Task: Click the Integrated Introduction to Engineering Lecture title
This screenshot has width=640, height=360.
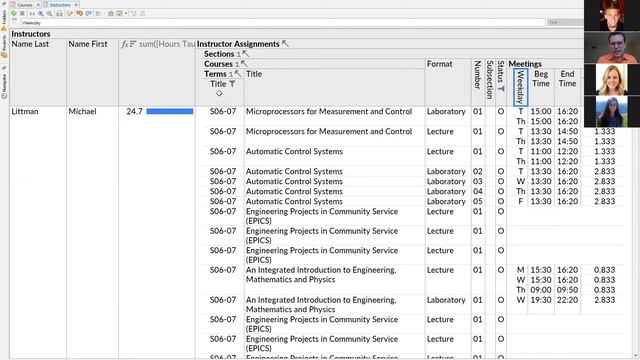Action: pyautogui.click(x=321, y=275)
